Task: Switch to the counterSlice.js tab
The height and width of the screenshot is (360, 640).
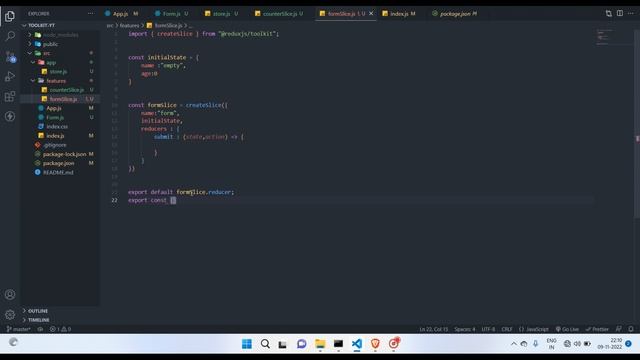Action: tap(280, 13)
